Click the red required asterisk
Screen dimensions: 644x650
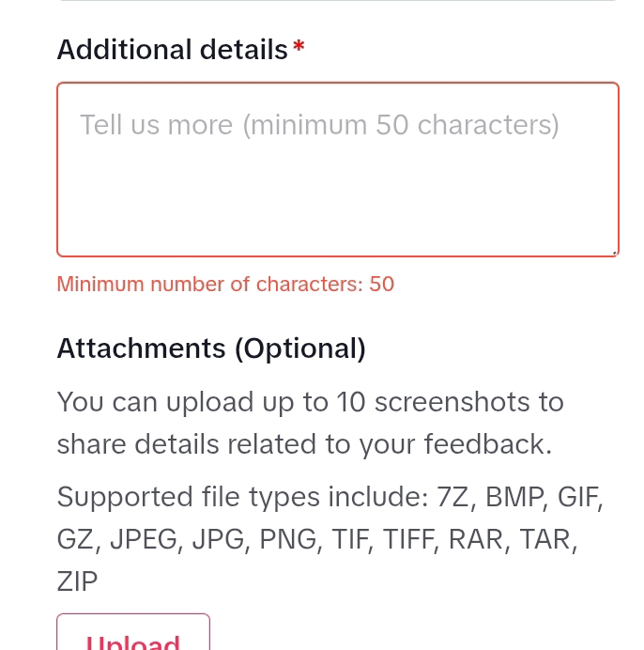point(299,49)
